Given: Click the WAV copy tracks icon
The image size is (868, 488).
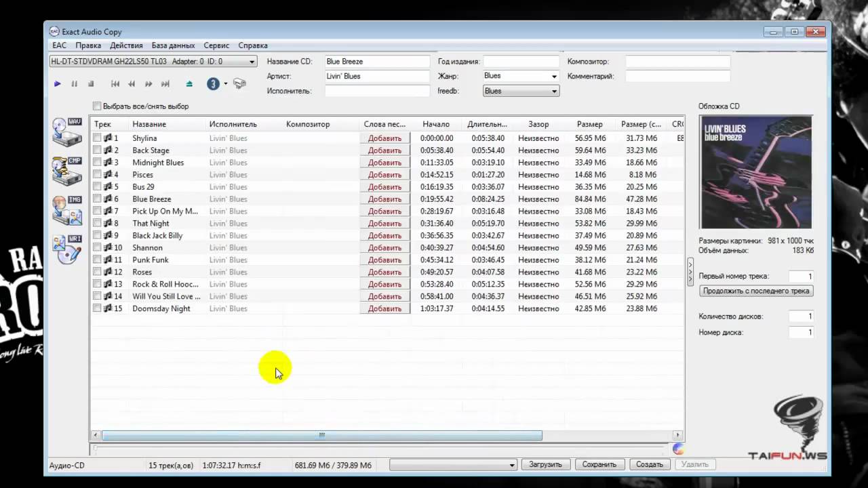Looking at the screenshot, I should click(67, 131).
